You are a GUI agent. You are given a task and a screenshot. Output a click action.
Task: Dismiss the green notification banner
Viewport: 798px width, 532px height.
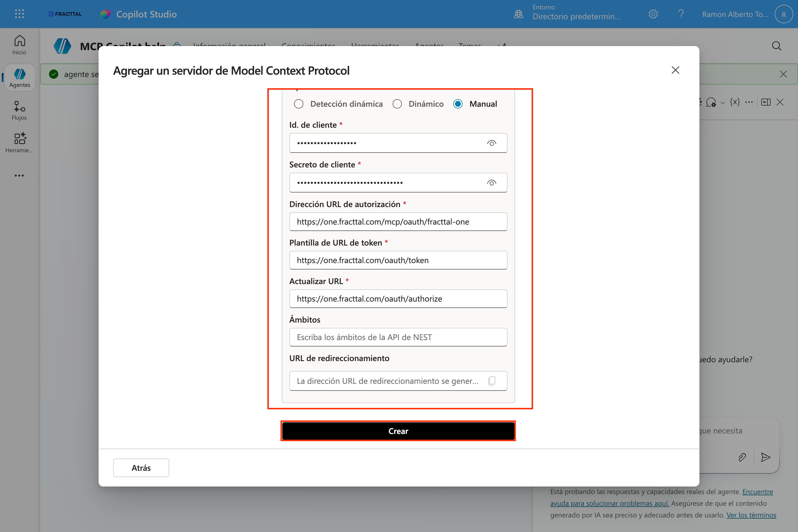point(783,74)
